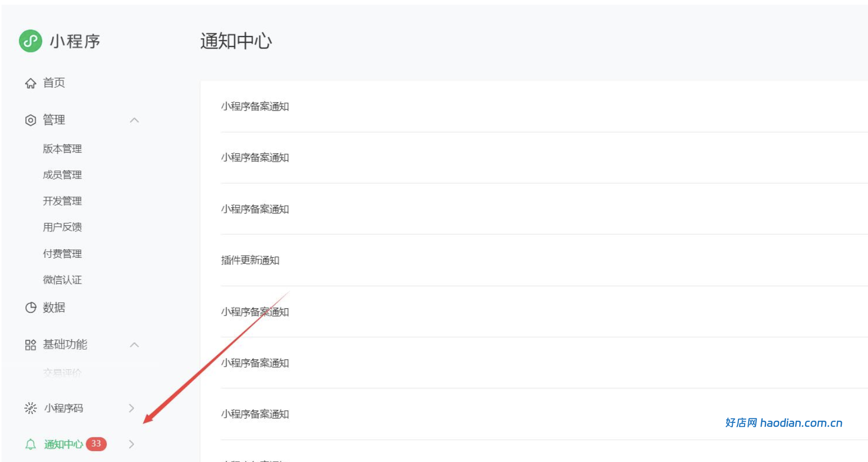Click the green Mini Program logo icon
Image resolution: width=868 pixels, height=462 pixels.
point(30,41)
